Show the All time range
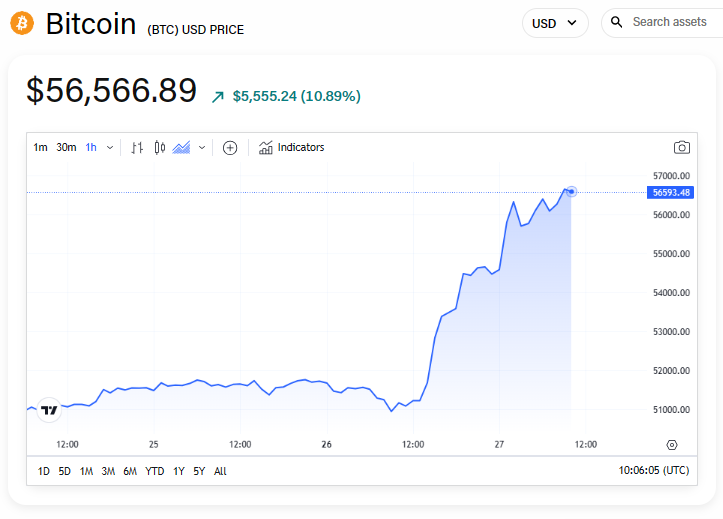Screen dimensions: 723x519 point(220,471)
